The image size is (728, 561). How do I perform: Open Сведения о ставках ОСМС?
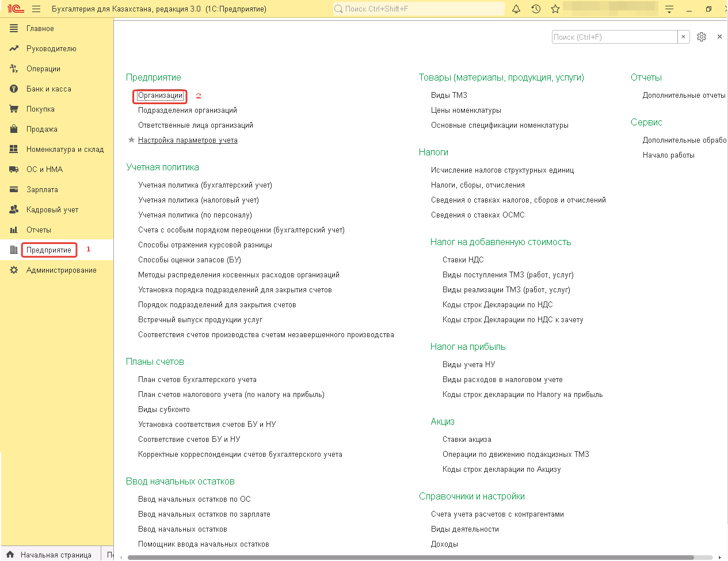coord(478,215)
